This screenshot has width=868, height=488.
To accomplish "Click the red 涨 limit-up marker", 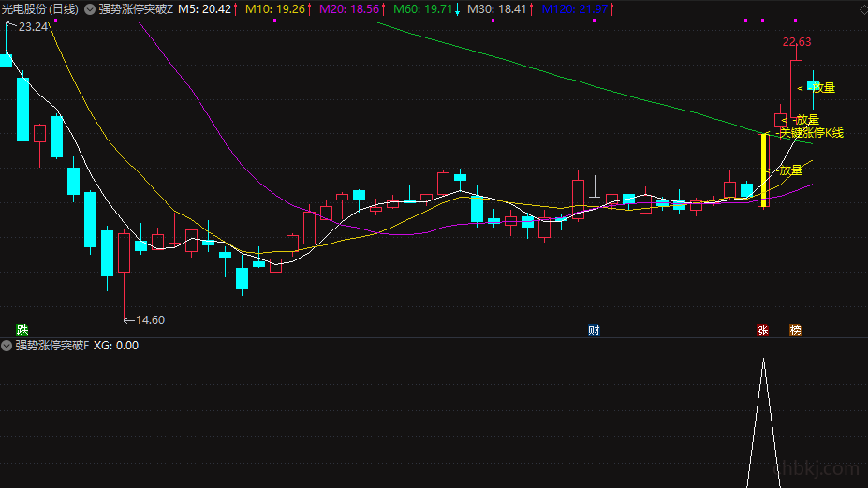I will pyautogui.click(x=763, y=330).
